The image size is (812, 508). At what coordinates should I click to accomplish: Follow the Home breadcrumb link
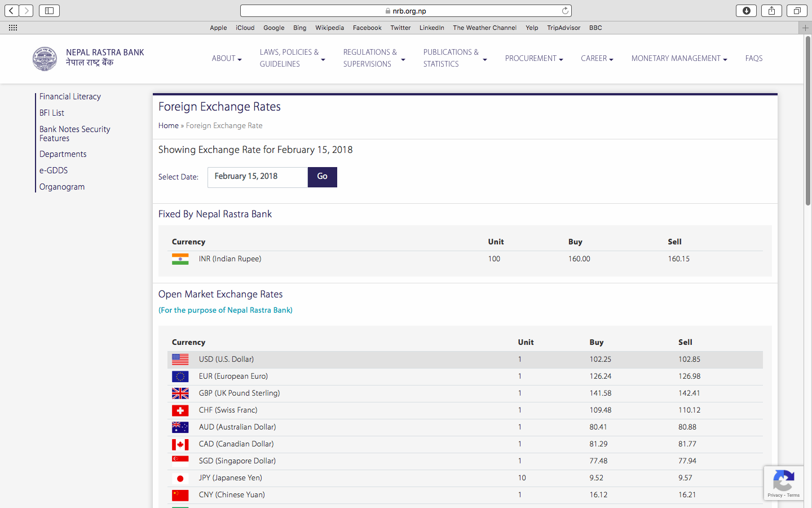(x=168, y=126)
